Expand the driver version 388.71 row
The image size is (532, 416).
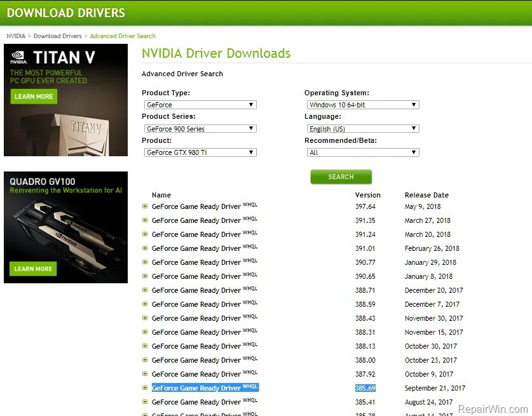pyautogui.click(x=145, y=290)
